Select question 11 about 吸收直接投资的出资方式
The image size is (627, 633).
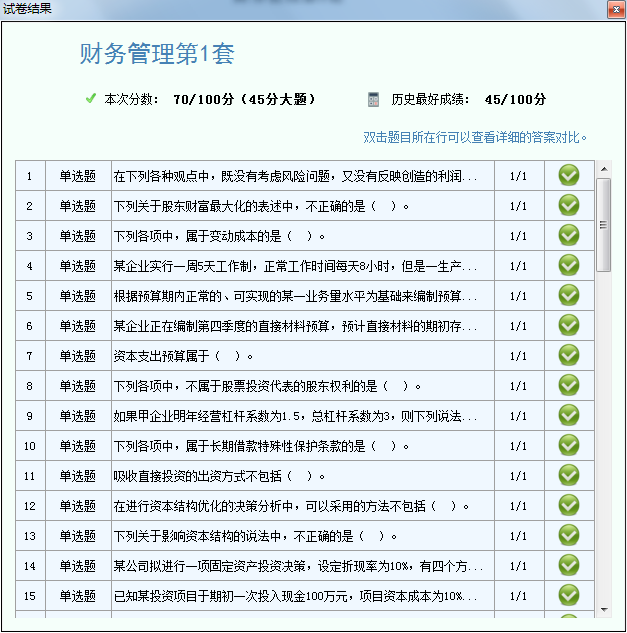pos(303,476)
